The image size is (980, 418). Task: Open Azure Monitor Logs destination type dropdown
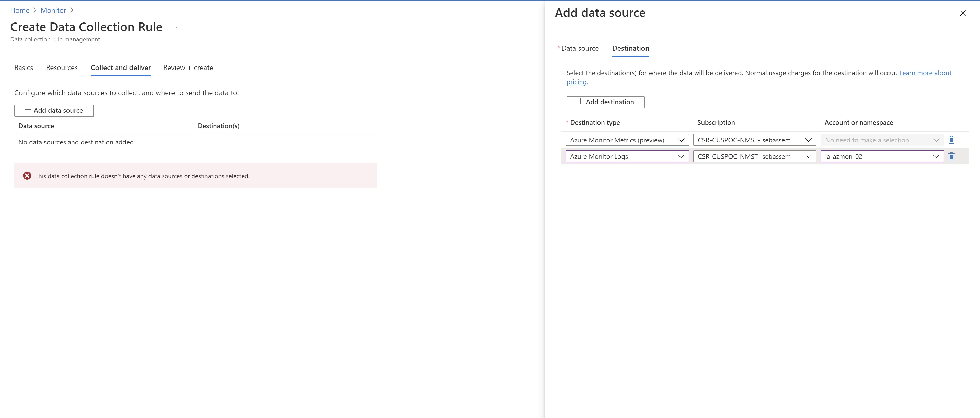click(x=627, y=156)
